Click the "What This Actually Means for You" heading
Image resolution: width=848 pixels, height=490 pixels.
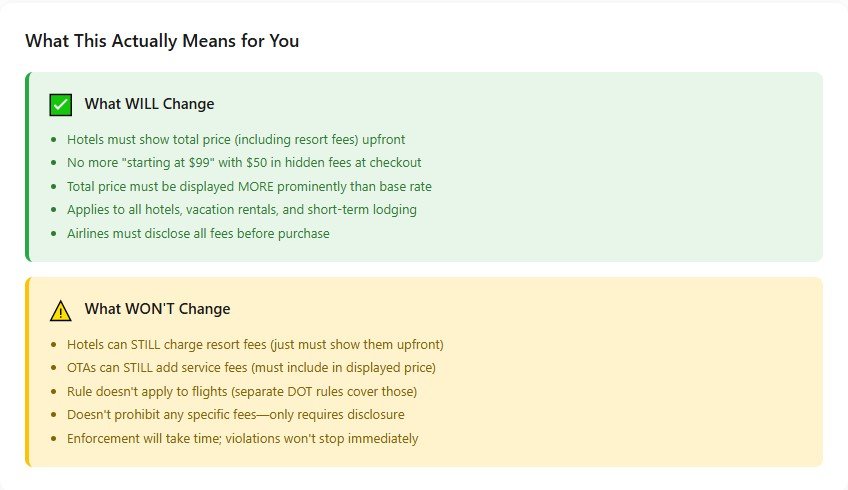pos(162,41)
